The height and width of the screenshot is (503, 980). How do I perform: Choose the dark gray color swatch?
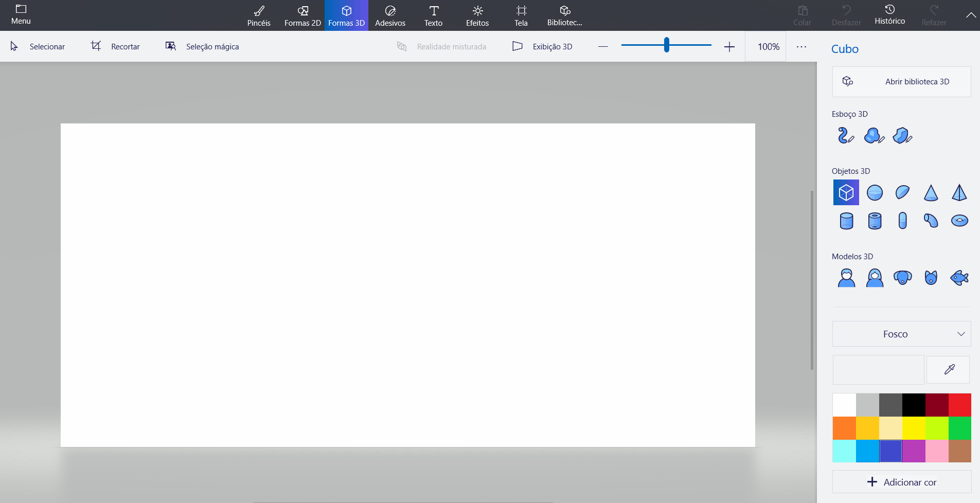point(890,405)
